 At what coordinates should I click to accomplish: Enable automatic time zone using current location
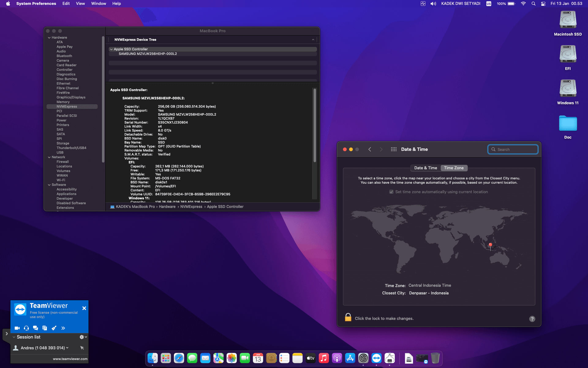[x=391, y=192]
